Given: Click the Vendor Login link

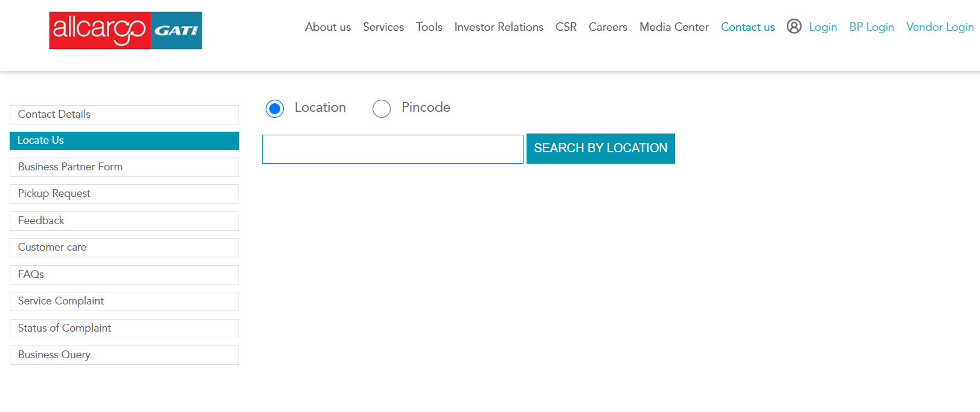Looking at the screenshot, I should click(940, 27).
